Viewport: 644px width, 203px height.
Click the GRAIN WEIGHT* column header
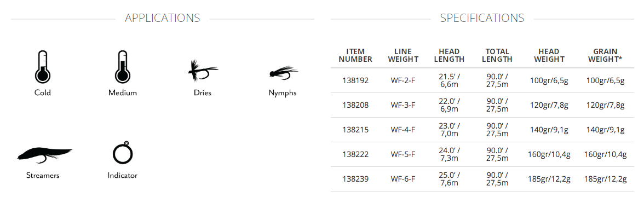pyautogui.click(x=605, y=55)
